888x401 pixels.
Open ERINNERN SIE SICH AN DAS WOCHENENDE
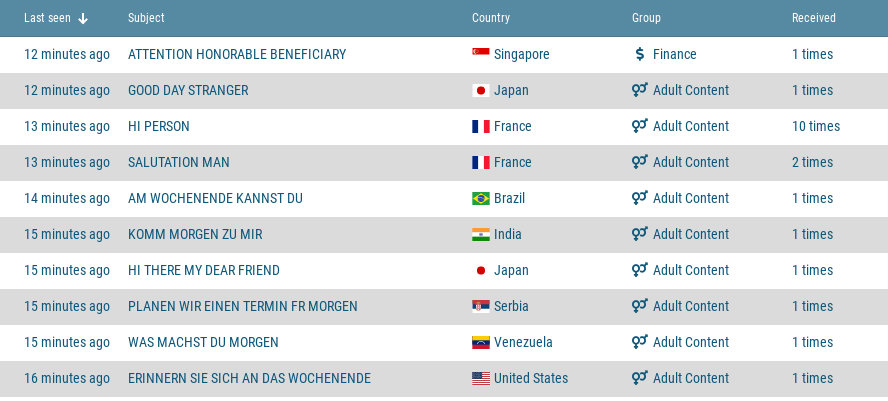click(249, 378)
